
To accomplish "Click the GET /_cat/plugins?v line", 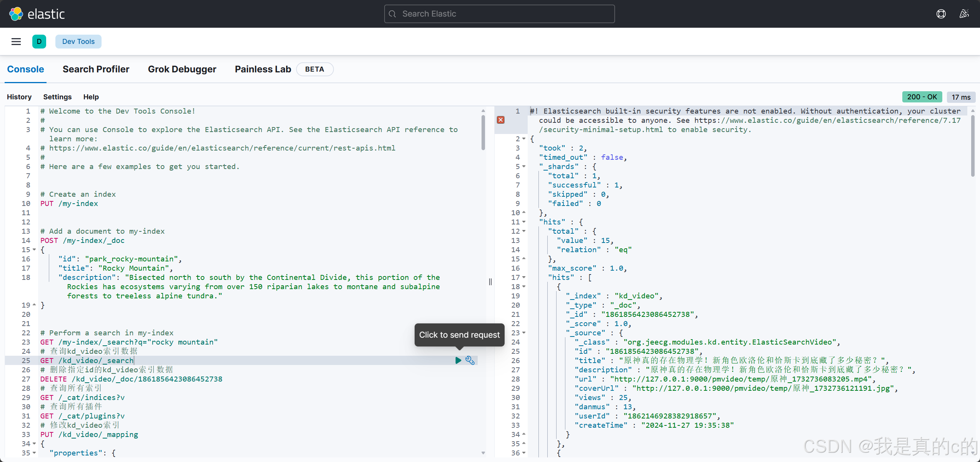I will [82, 416].
